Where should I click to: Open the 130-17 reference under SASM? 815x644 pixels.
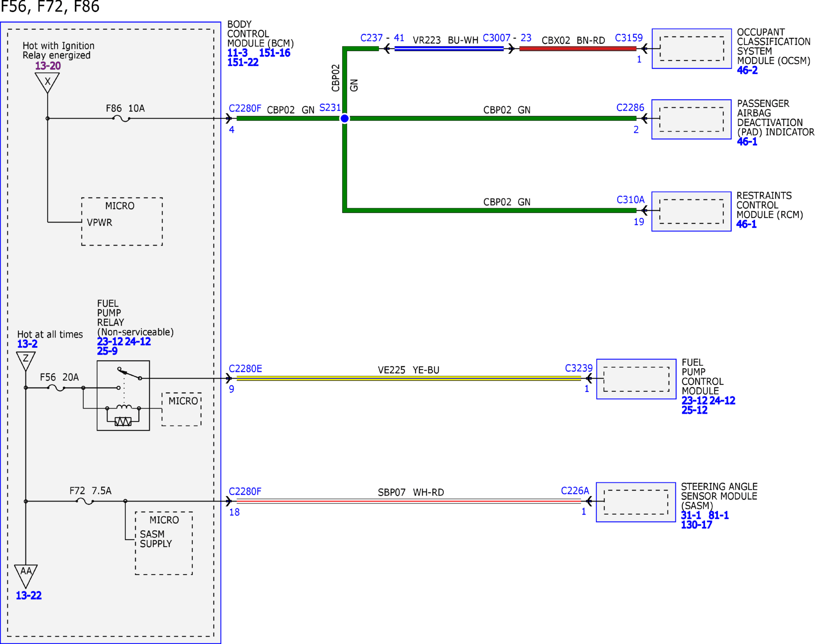(x=696, y=525)
